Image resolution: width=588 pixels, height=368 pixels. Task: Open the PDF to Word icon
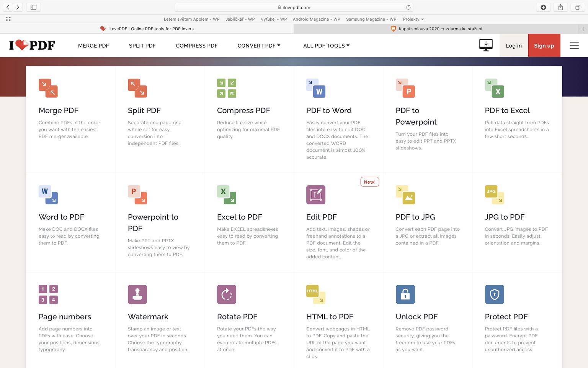click(316, 88)
